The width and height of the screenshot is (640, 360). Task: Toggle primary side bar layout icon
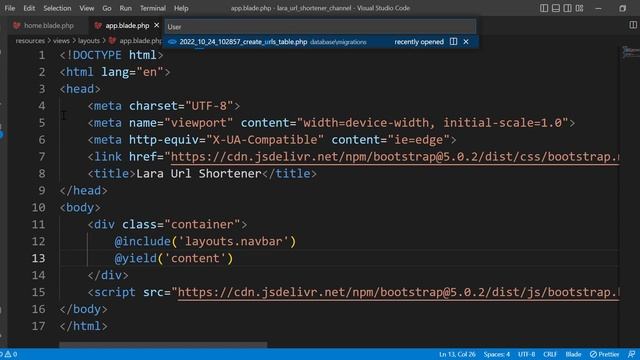coord(544,8)
